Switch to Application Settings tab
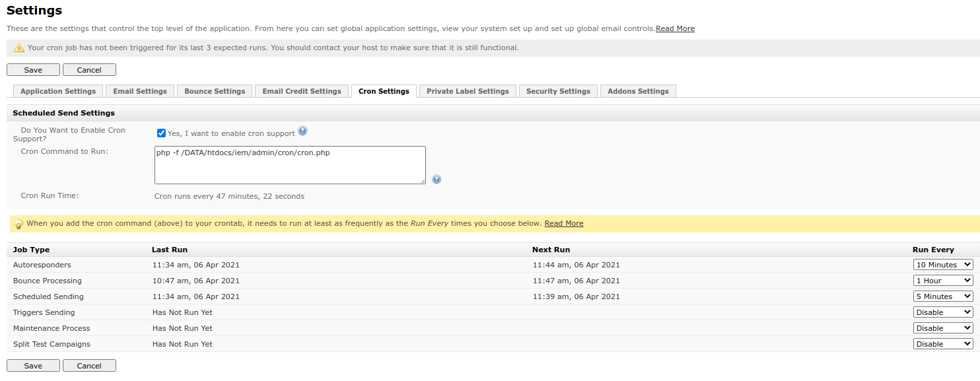980x381 pixels. [58, 91]
